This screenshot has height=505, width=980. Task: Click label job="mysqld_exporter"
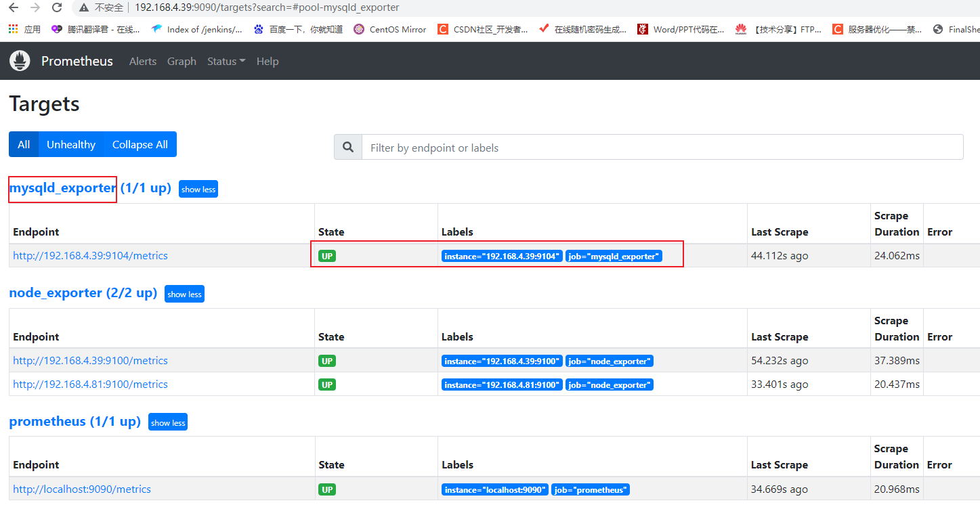click(x=614, y=257)
